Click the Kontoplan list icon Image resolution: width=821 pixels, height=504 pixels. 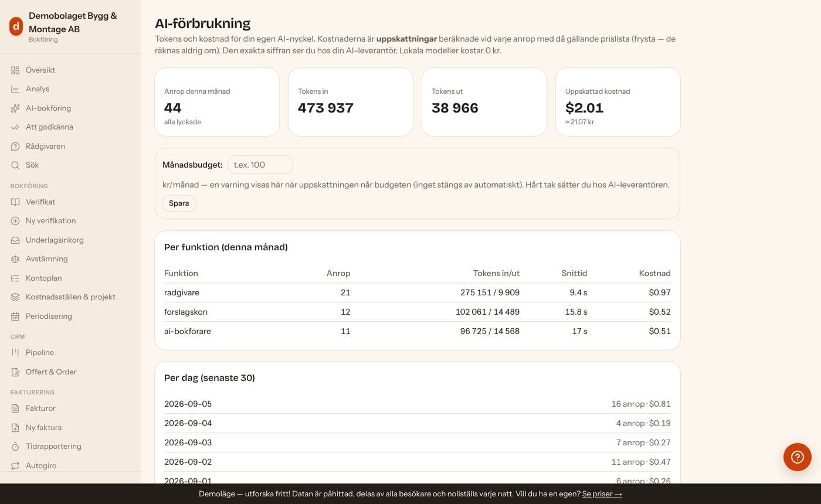point(15,278)
